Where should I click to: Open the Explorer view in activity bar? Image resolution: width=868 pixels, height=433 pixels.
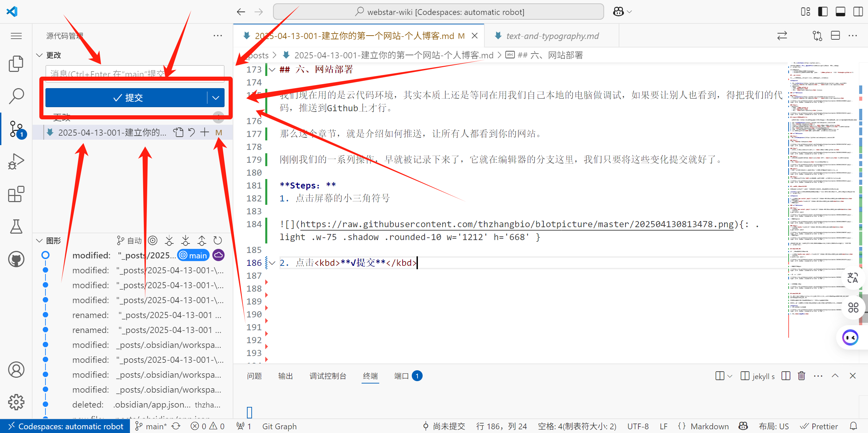[16, 63]
